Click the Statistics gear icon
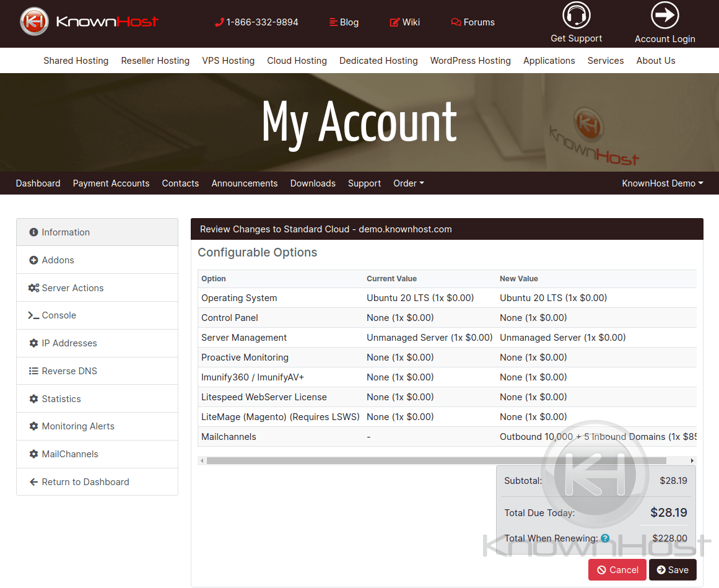Screen dimensions: 719x588 [x=33, y=399]
